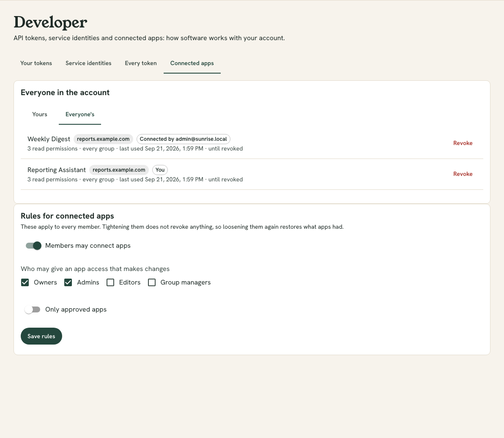The image size is (504, 438).
Task: Click the You badge on Reporting Assistant
Action: click(x=160, y=170)
